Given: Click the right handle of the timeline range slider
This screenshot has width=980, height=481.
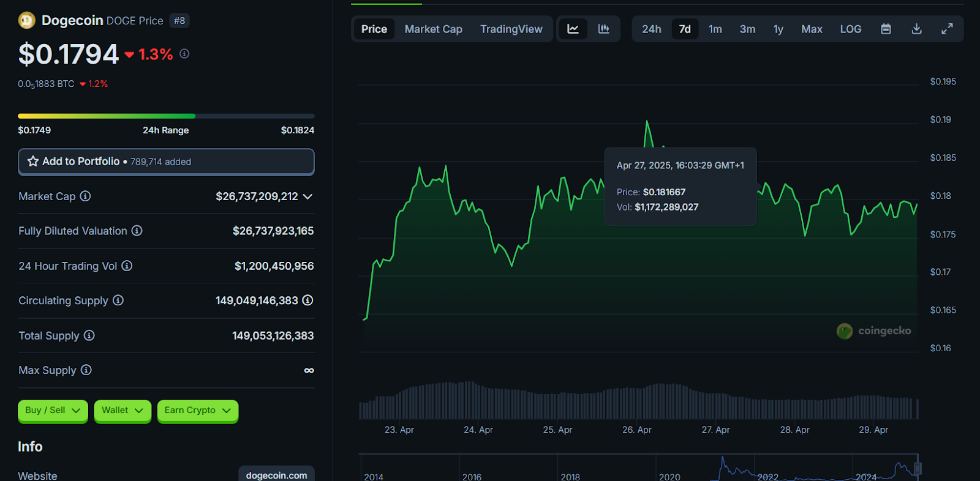Looking at the screenshot, I should (x=918, y=469).
